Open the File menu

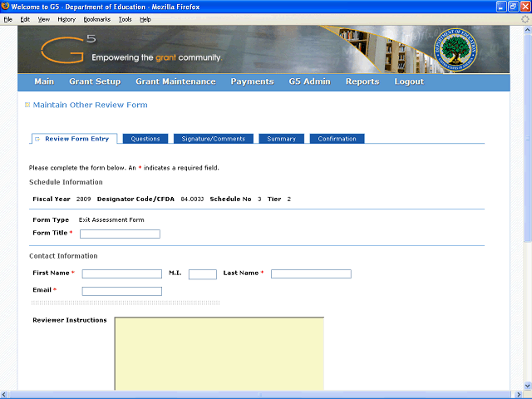tap(7, 19)
